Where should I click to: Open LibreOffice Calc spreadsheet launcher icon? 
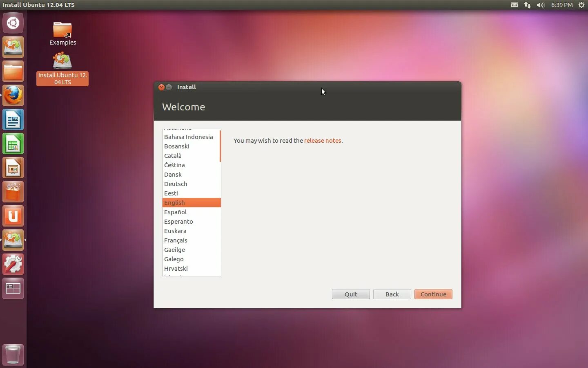(13, 144)
